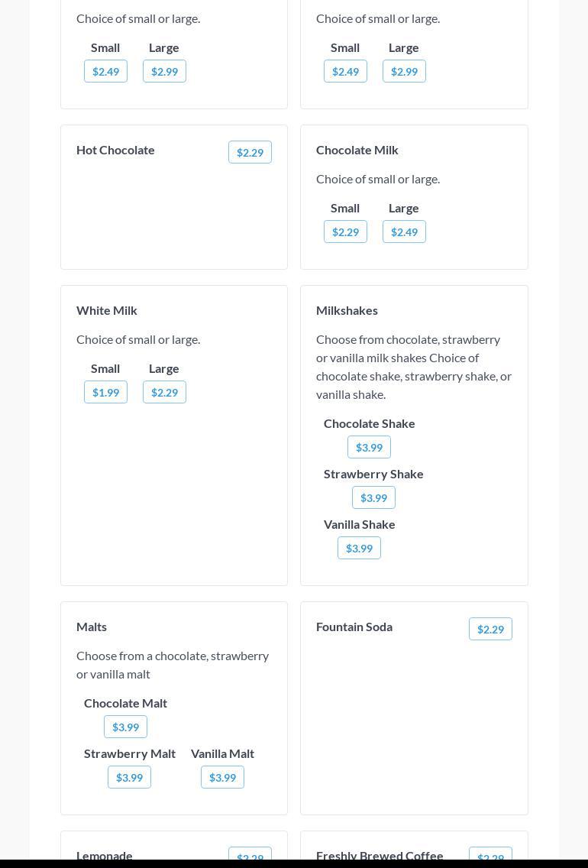Open the Hot Chocolate item title
Image resolution: width=588 pixels, height=868 pixels.
[x=115, y=150]
